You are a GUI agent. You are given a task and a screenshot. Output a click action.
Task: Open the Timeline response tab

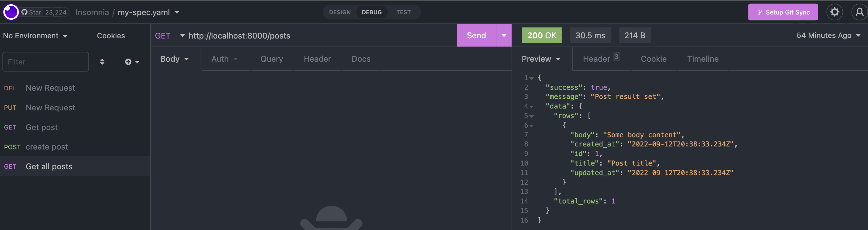[x=703, y=59]
